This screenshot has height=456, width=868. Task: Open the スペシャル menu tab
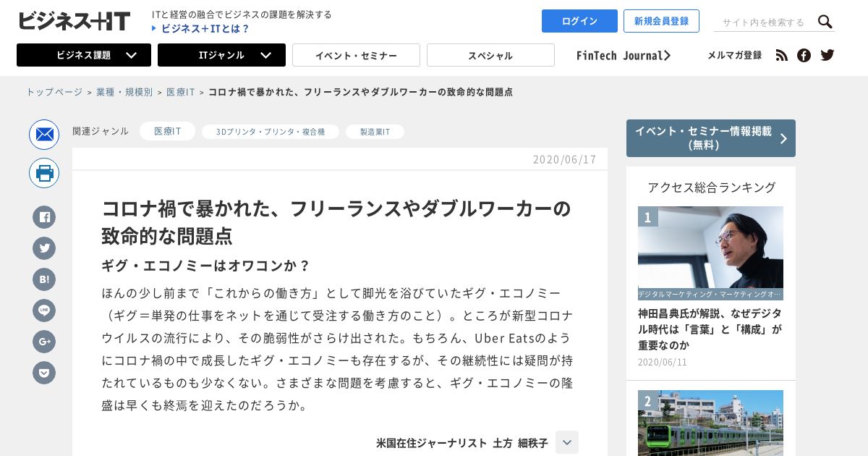(x=490, y=55)
